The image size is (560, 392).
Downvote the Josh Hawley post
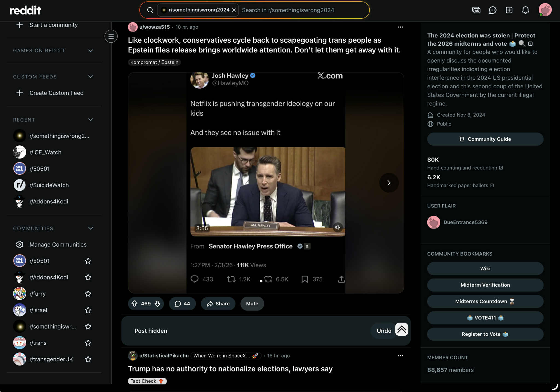(x=157, y=303)
